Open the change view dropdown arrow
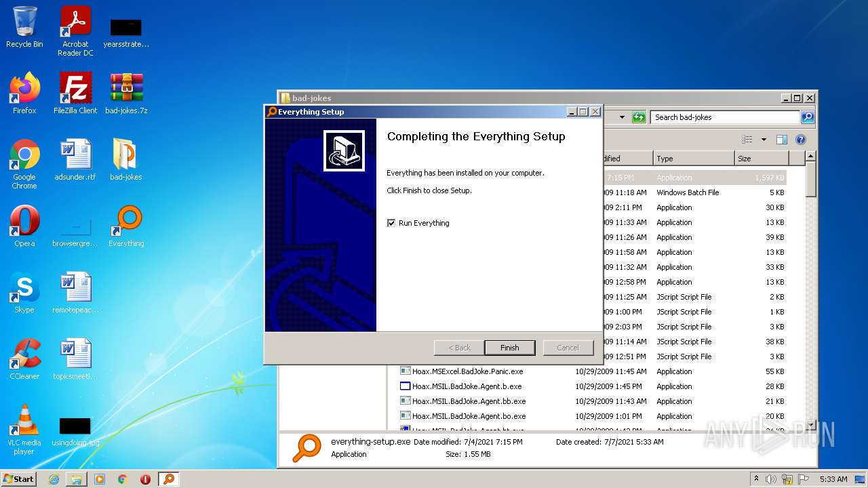 [763, 140]
